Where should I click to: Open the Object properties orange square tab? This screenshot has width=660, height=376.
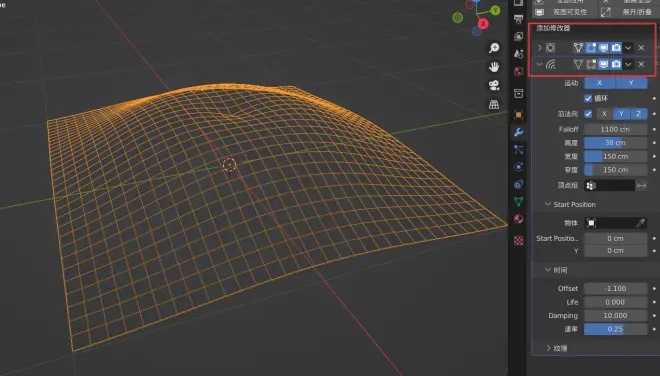point(519,115)
